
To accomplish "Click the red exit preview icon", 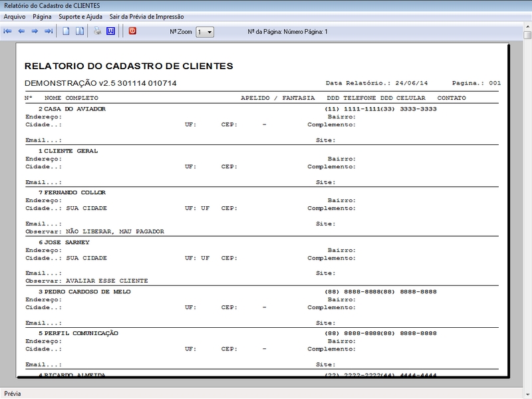I will [132, 31].
